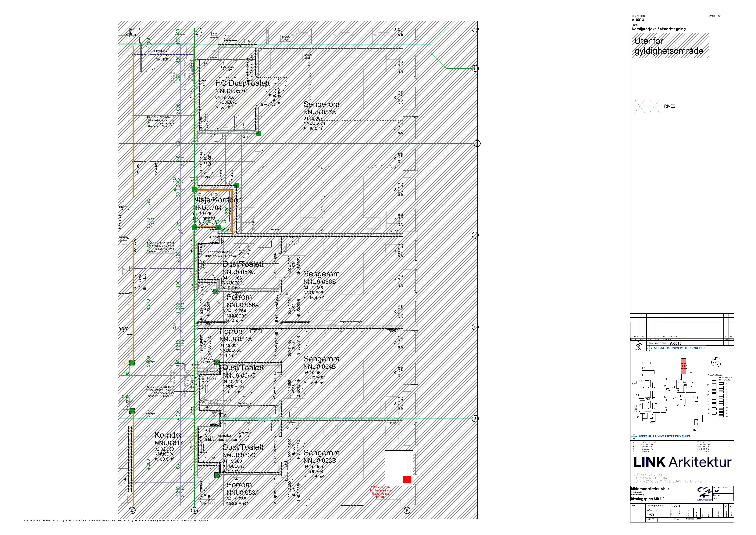756x535 pixels.
Task: Click building label 'S1' in key plan
Action: (x=665, y=376)
